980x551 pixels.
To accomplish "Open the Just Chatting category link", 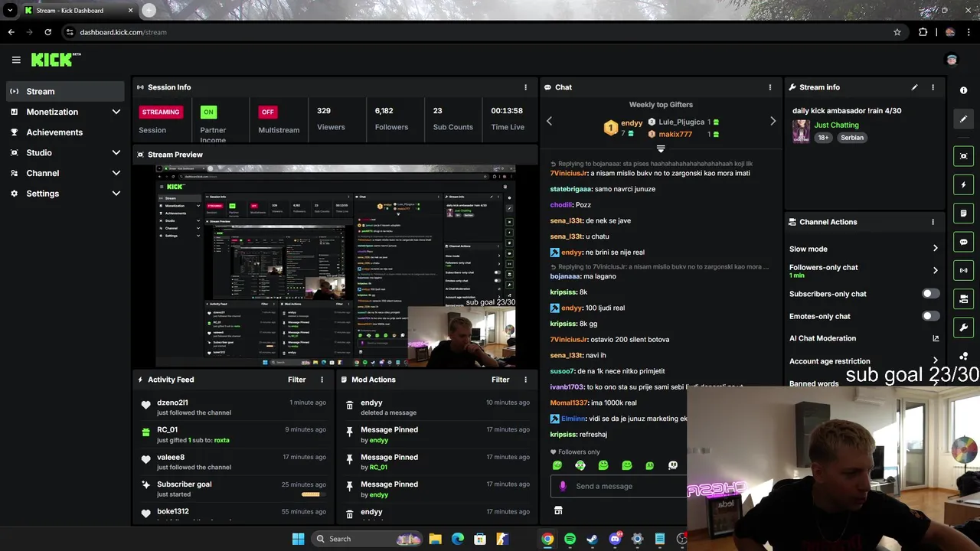I will (x=836, y=125).
